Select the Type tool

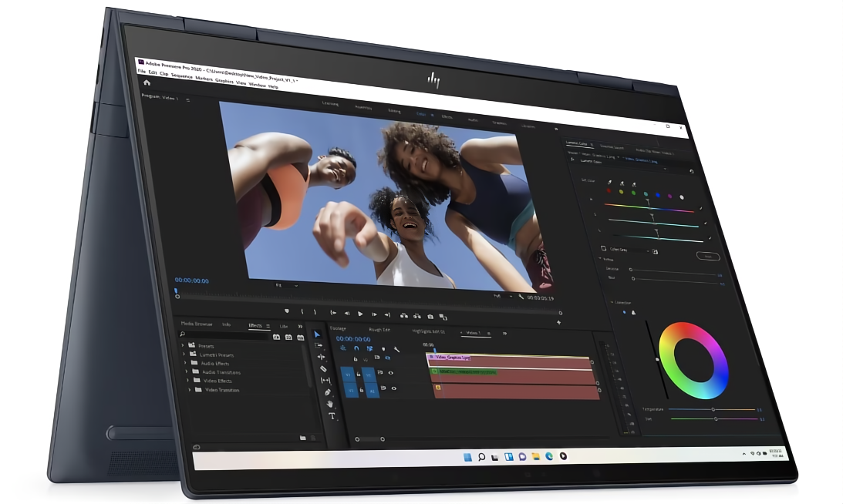click(x=332, y=416)
